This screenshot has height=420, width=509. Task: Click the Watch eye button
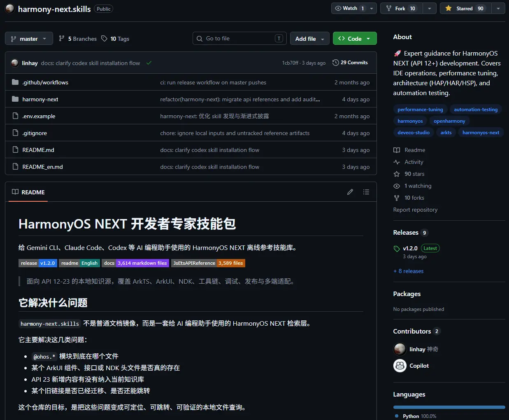click(350, 8)
